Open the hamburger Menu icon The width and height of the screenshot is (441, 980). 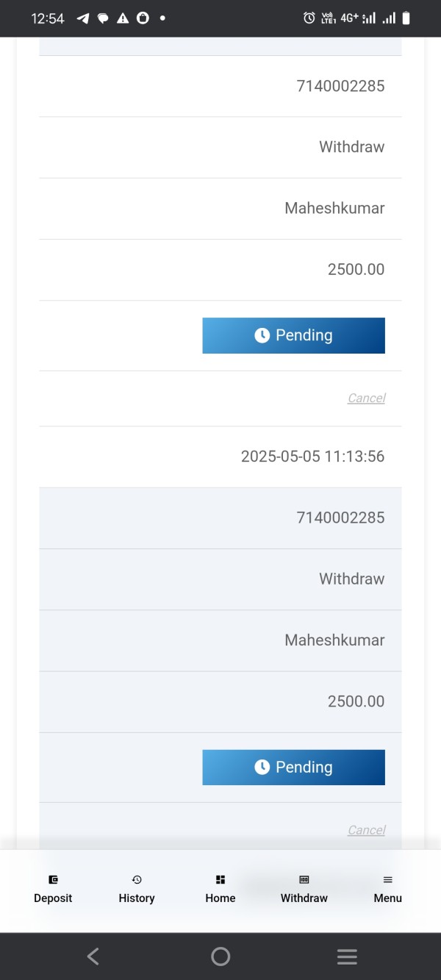[x=387, y=879]
